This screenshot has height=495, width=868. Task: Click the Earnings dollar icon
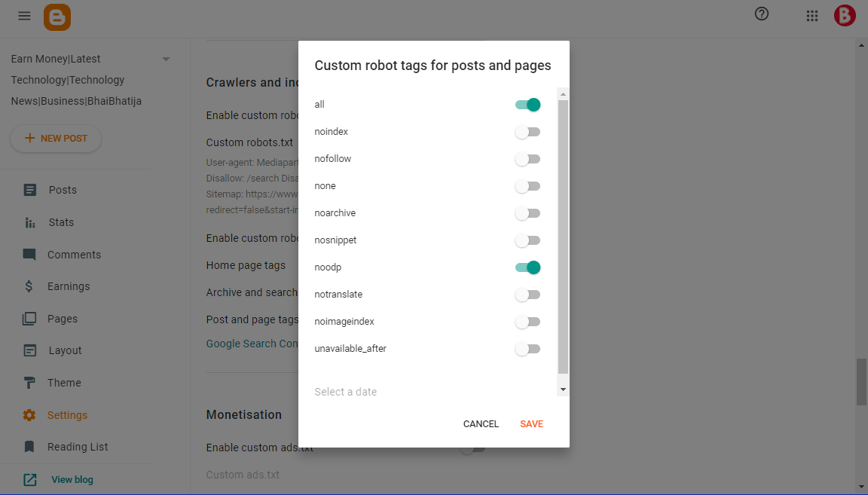[x=29, y=286]
